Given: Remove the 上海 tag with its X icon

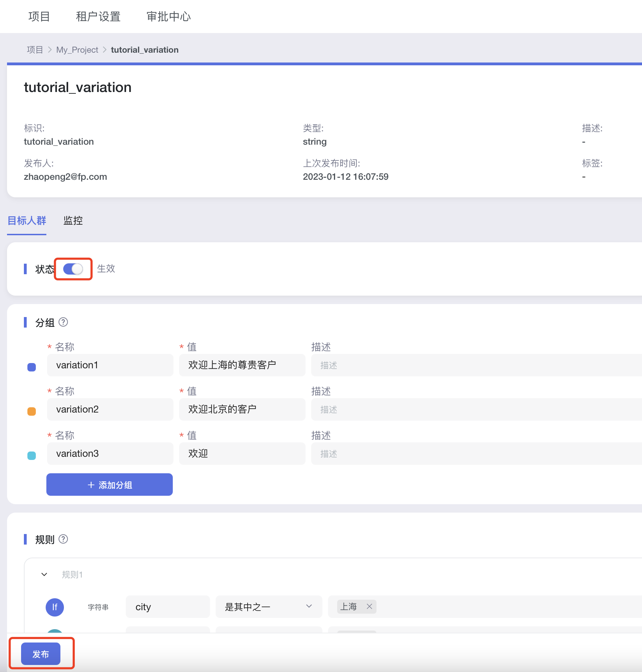Looking at the screenshot, I should pyautogui.click(x=369, y=606).
